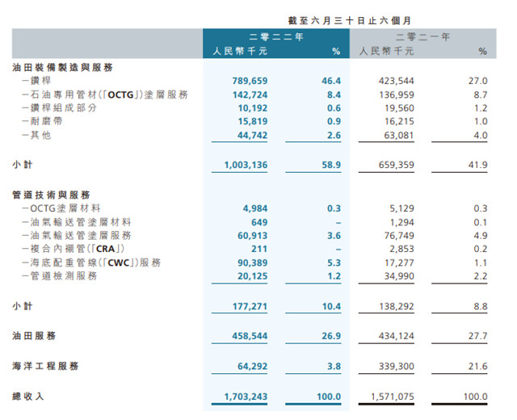Select percentage 10.4 in second subtotal
The height and width of the screenshot is (420, 517).
[331, 307]
